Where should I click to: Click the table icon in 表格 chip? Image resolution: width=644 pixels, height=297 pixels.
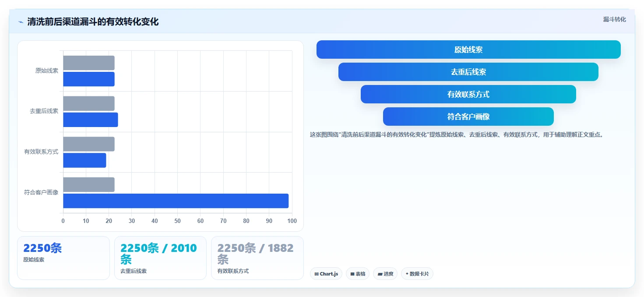[x=352, y=274]
